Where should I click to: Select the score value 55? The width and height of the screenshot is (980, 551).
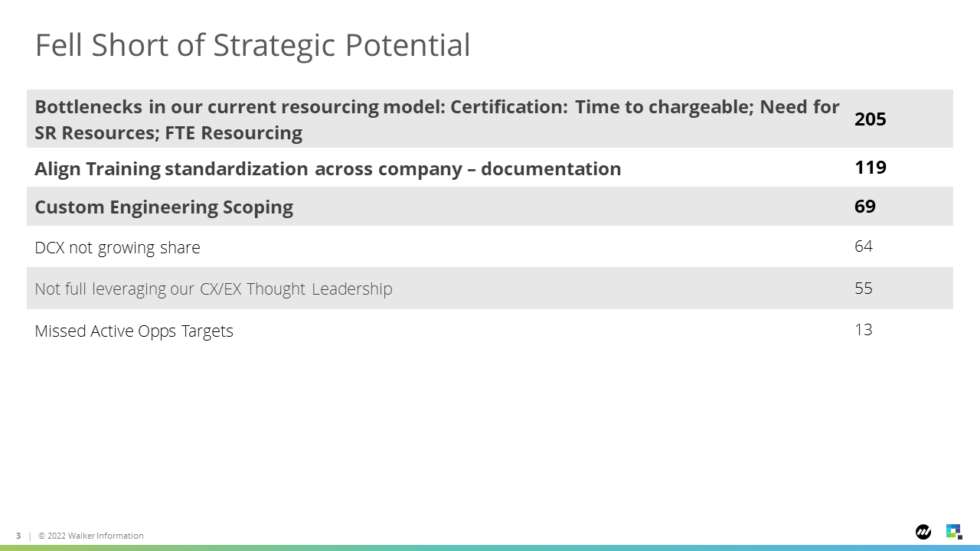[x=864, y=289]
